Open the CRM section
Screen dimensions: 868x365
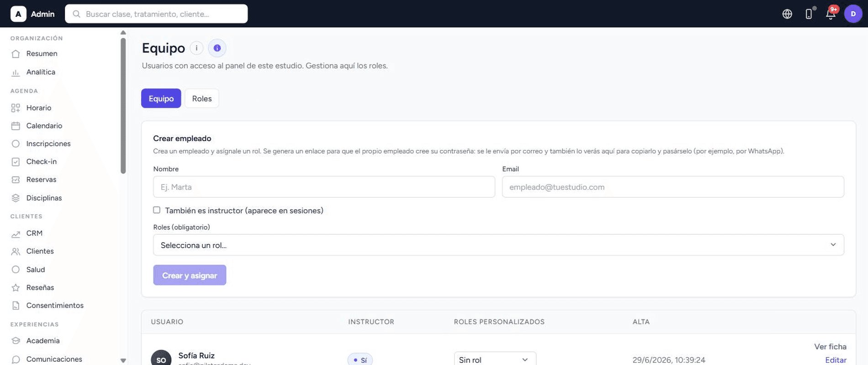[x=34, y=233]
